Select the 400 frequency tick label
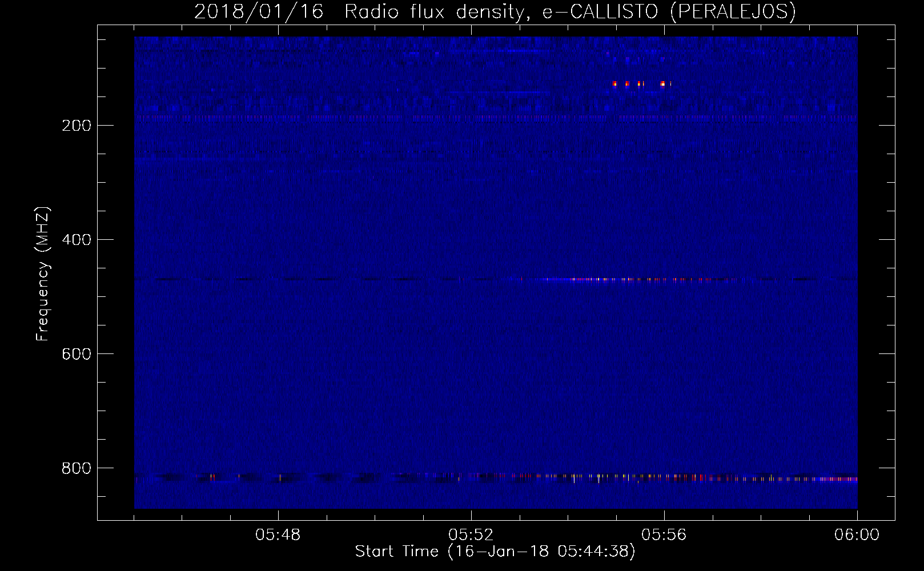924x571 pixels. tap(77, 240)
